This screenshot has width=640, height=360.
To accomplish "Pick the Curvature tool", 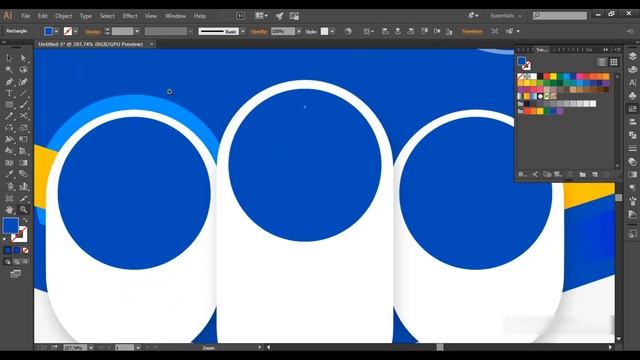I will 23,82.
